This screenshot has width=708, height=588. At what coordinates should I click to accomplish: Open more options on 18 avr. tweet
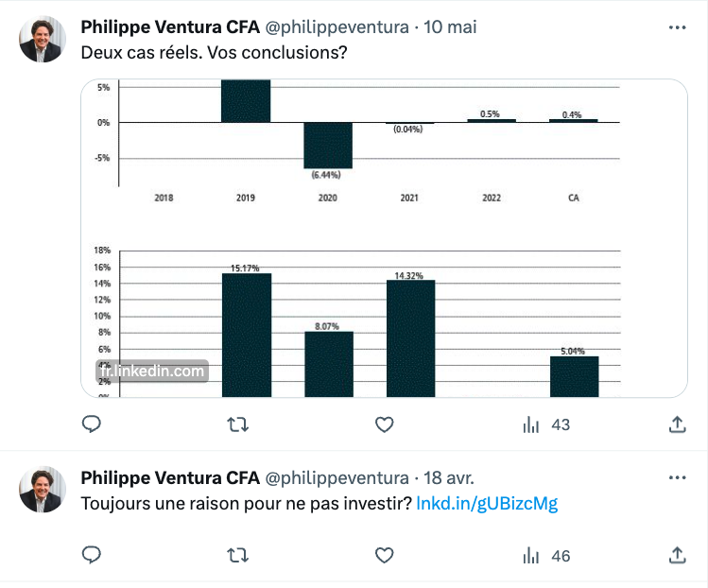click(678, 477)
